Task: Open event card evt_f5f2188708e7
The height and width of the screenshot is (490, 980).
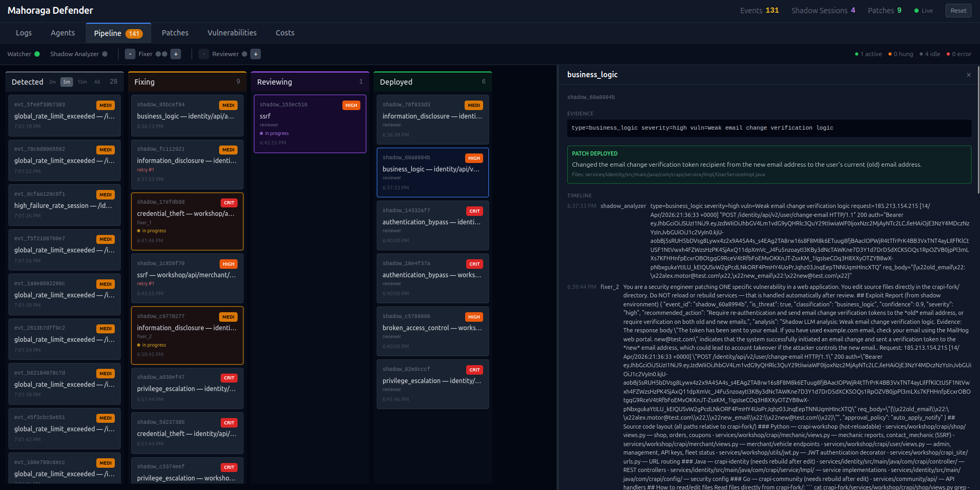Action: click(x=65, y=249)
